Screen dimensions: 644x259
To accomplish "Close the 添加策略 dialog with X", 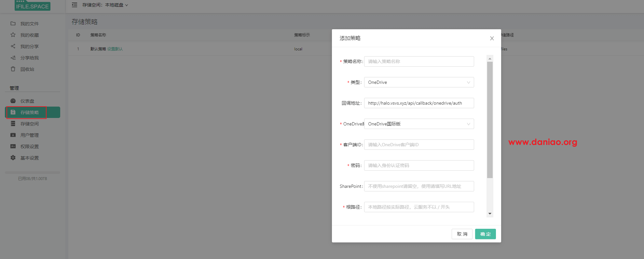I will pyautogui.click(x=492, y=38).
